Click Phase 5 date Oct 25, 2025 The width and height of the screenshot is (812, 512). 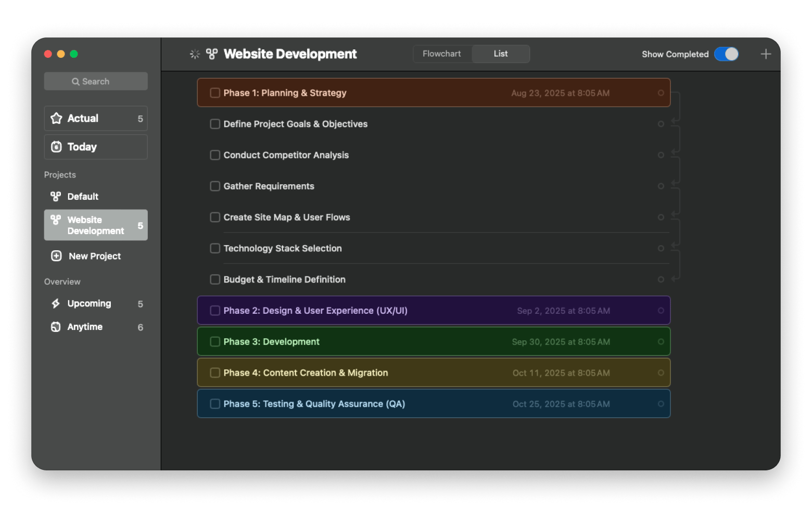click(x=561, y=404)
